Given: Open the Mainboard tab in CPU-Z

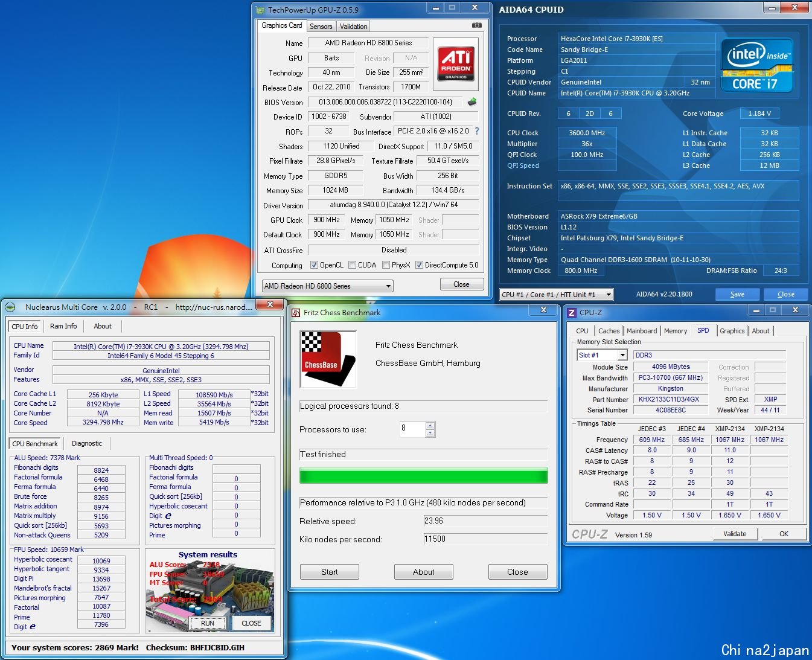Looking at the screenshot, I should click(x=642, y=331).
